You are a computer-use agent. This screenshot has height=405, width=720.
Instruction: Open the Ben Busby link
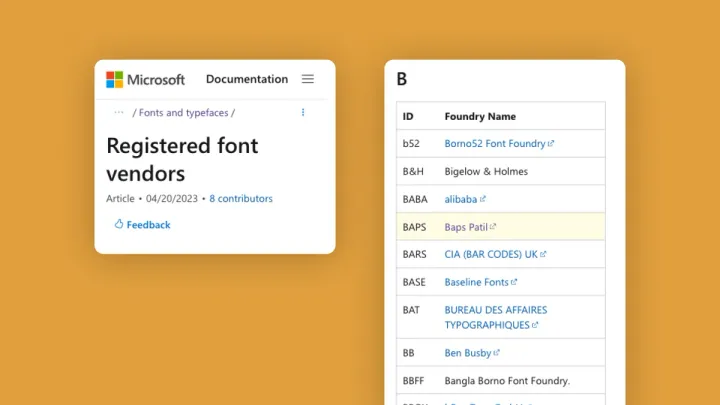tap(468, 353)
